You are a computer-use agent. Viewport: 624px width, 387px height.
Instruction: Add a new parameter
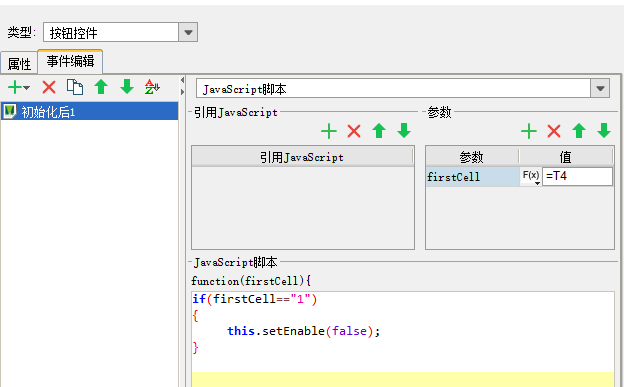[529, 131]
